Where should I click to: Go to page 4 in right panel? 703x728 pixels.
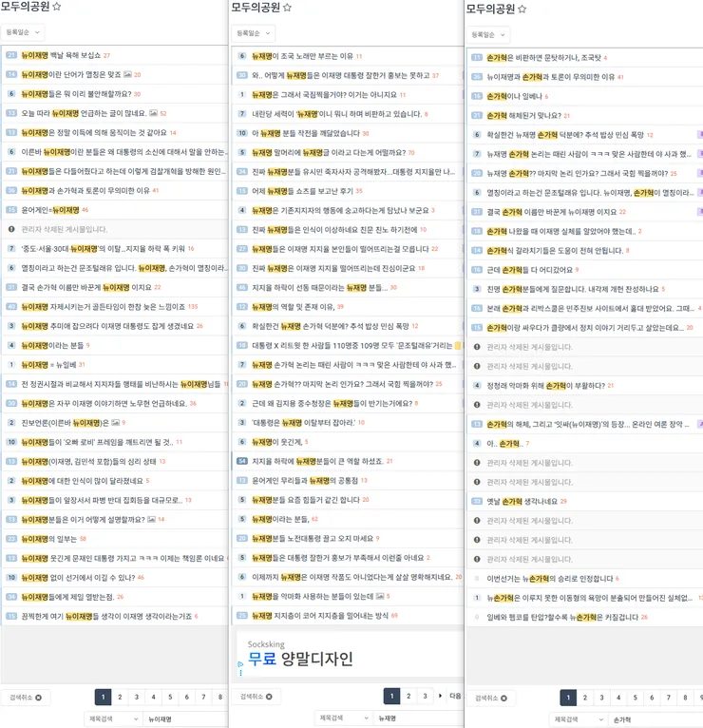[x=618, y=698]
